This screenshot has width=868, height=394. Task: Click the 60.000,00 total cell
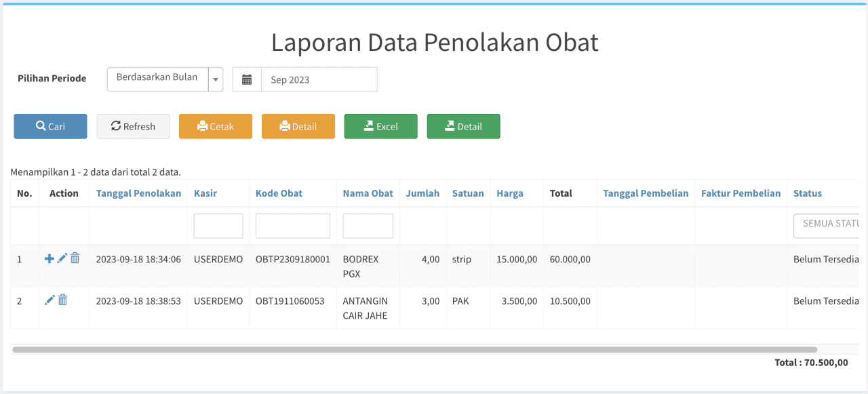570,259
